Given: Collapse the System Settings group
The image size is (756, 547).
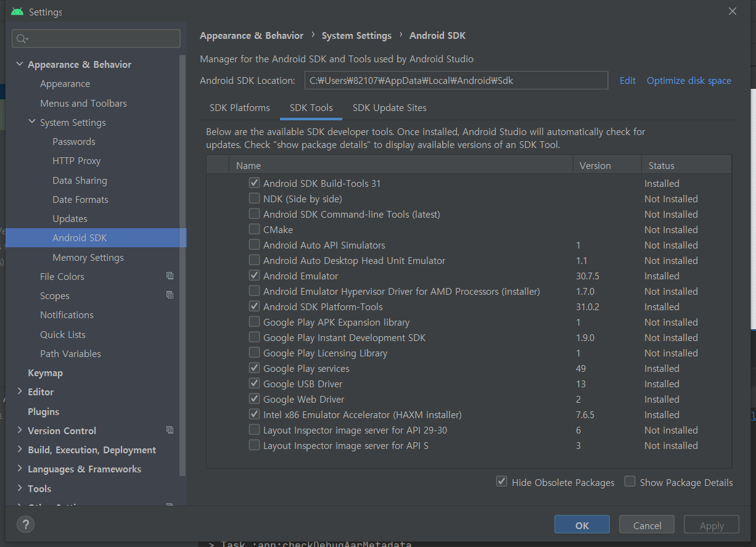Looking at the screenshot, I should [32, 122].
